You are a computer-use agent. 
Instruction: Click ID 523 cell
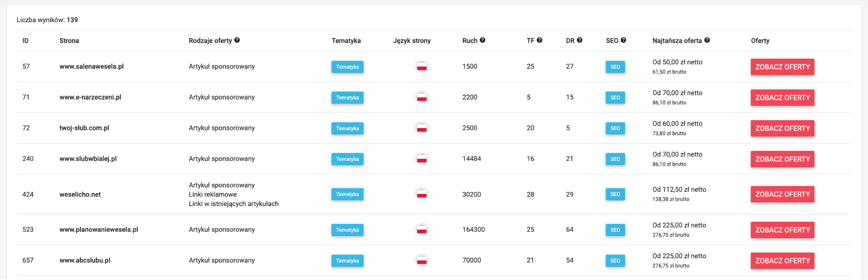click(x=28, y=230)
